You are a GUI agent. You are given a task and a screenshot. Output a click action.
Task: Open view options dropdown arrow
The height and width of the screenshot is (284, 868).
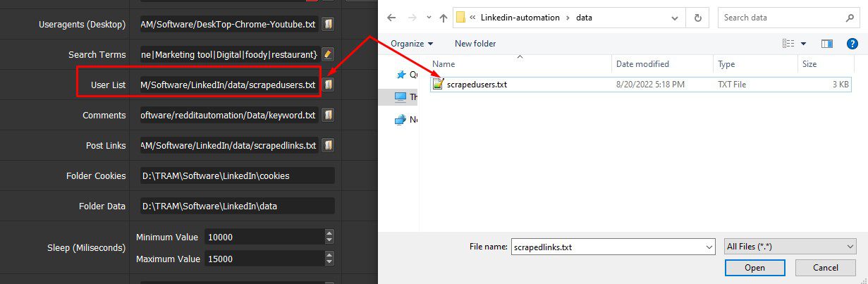coord(803,44)
